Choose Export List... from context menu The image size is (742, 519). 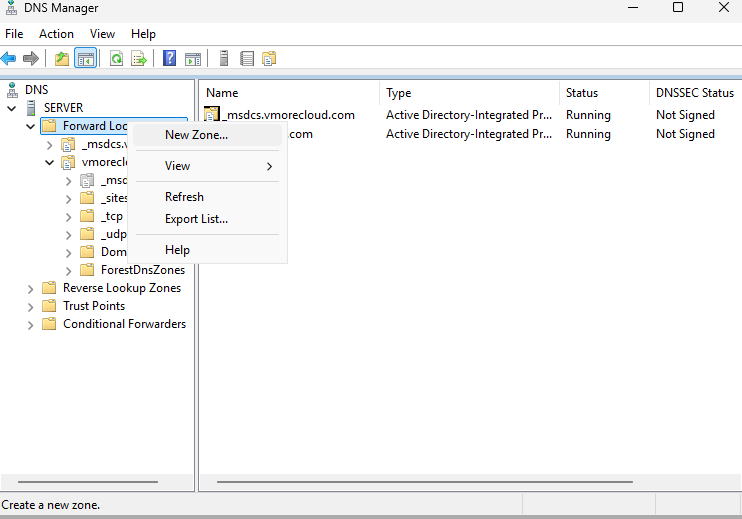pos(207,219)
